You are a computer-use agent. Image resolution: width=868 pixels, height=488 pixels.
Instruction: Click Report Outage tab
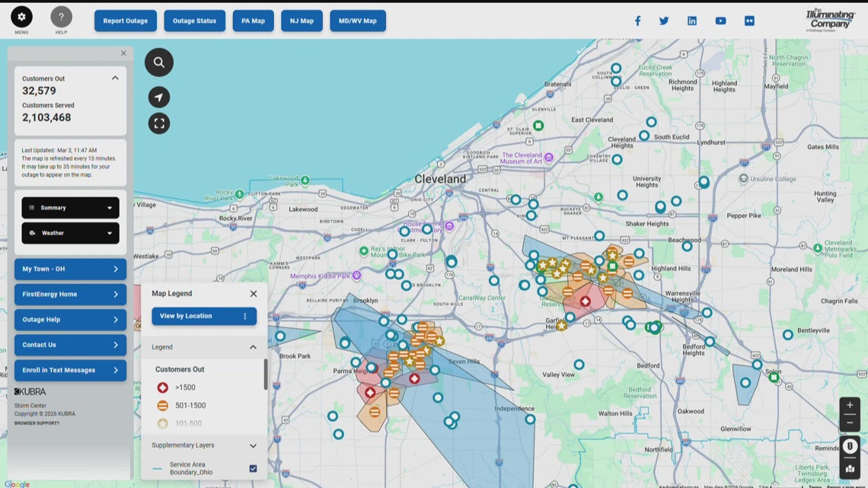126,21
